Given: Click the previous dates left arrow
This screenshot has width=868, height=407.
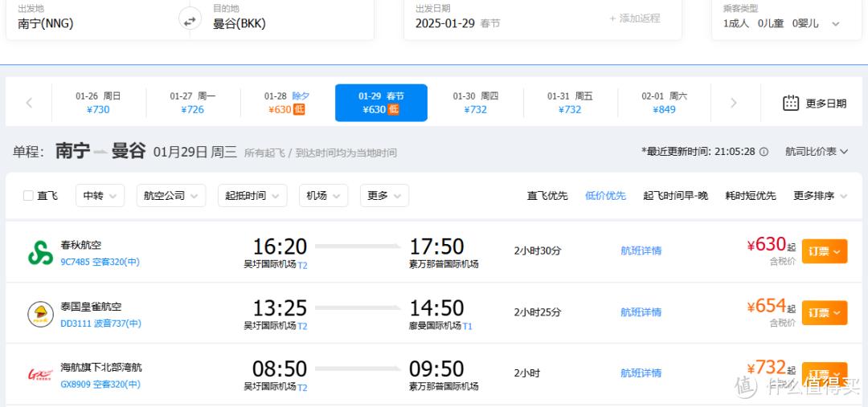Looking at the screenshot, I should click(x=29, y=103).
